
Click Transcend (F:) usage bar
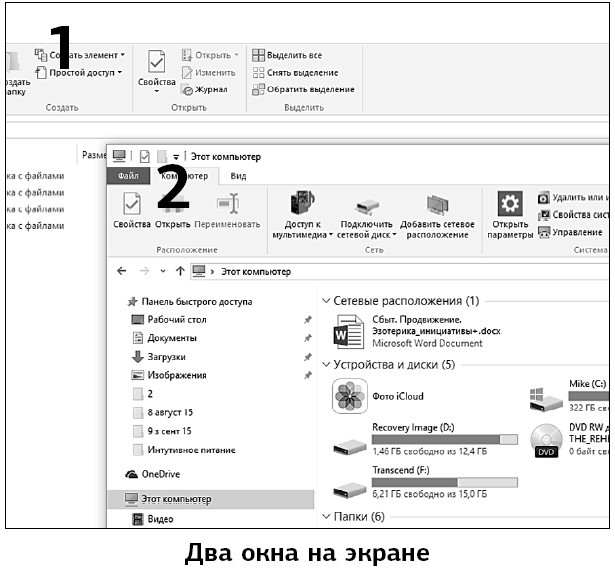tap(445, 482)
